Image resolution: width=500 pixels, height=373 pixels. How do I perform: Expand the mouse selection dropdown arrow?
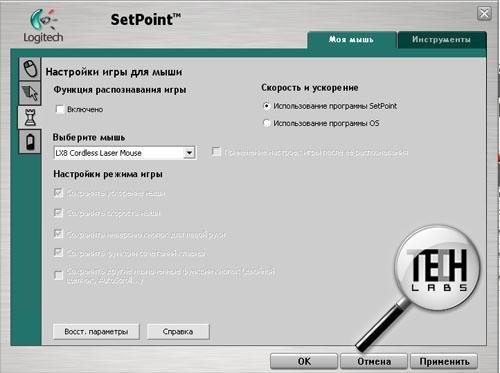pos(189,153)
